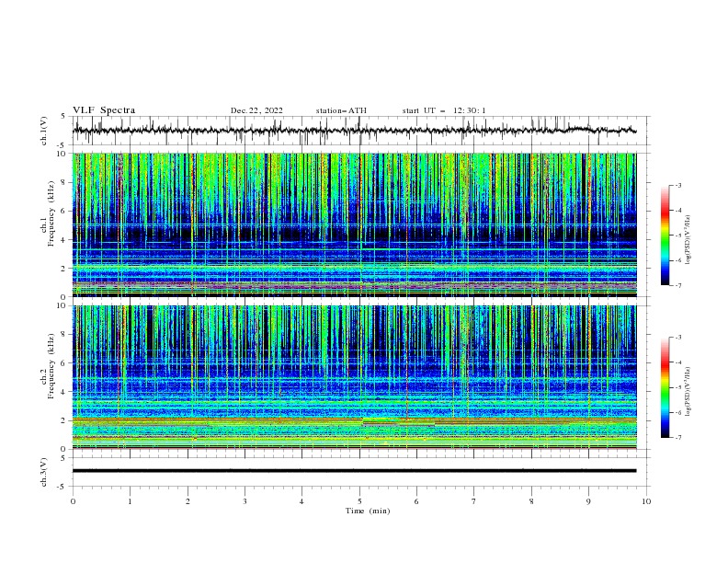
Task: Click the time axis tick label "5"
Action: (359, 501)
